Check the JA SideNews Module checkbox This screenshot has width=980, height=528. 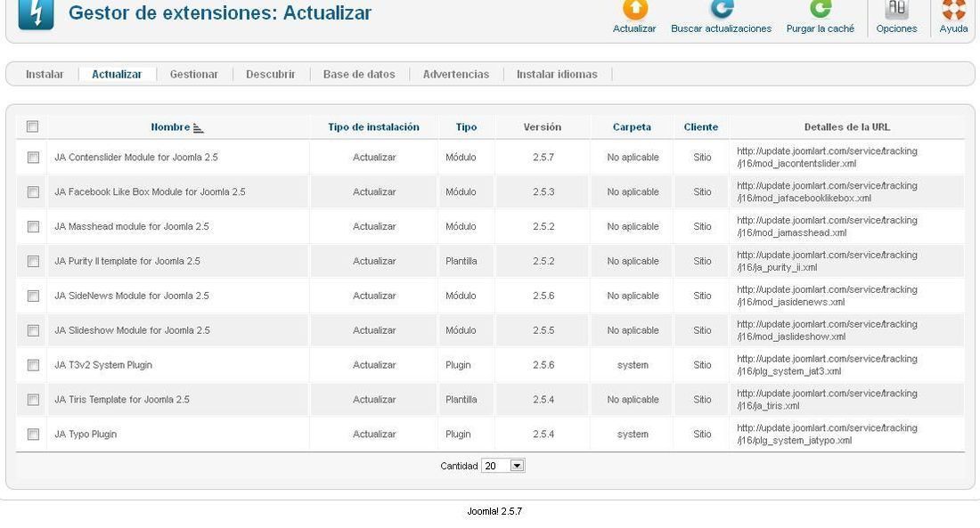coord(33,296)
